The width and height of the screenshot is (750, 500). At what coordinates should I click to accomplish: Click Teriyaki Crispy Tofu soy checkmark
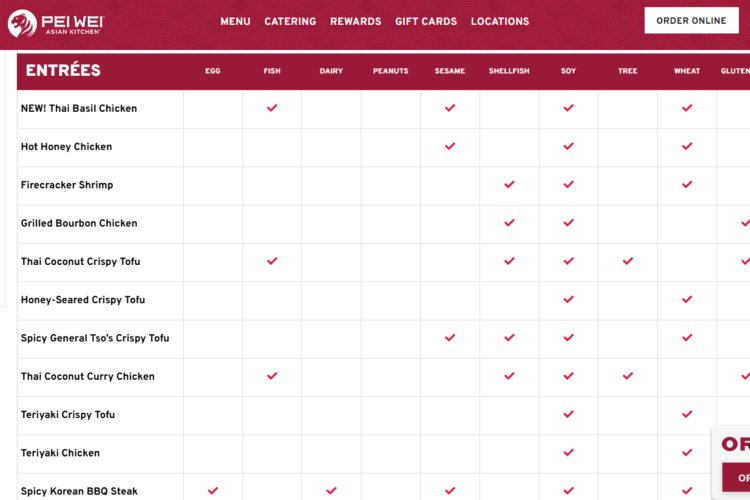569,414
